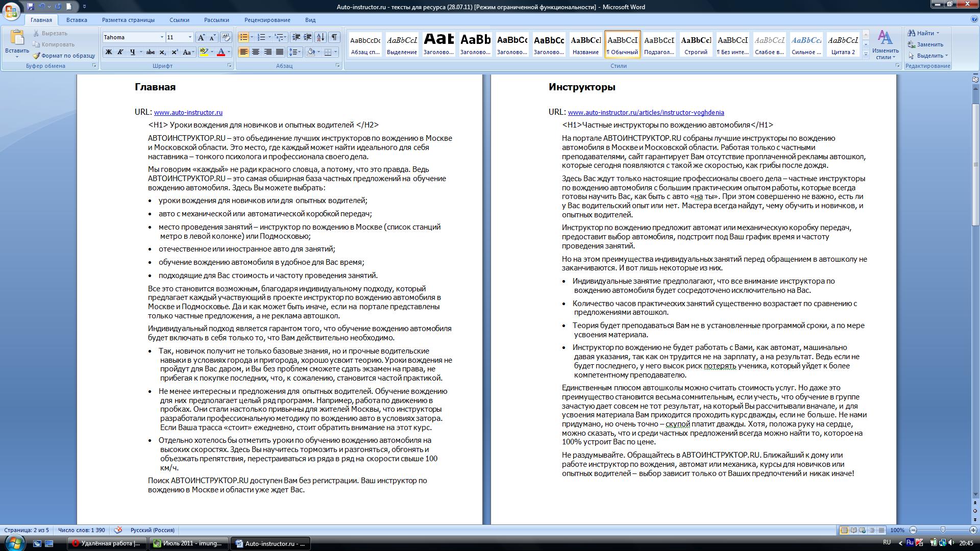The height and width of the screenshot is (551, 980).
Task: Open the Удалённая работа taskbar window
Action: click(x=106, y=543)
